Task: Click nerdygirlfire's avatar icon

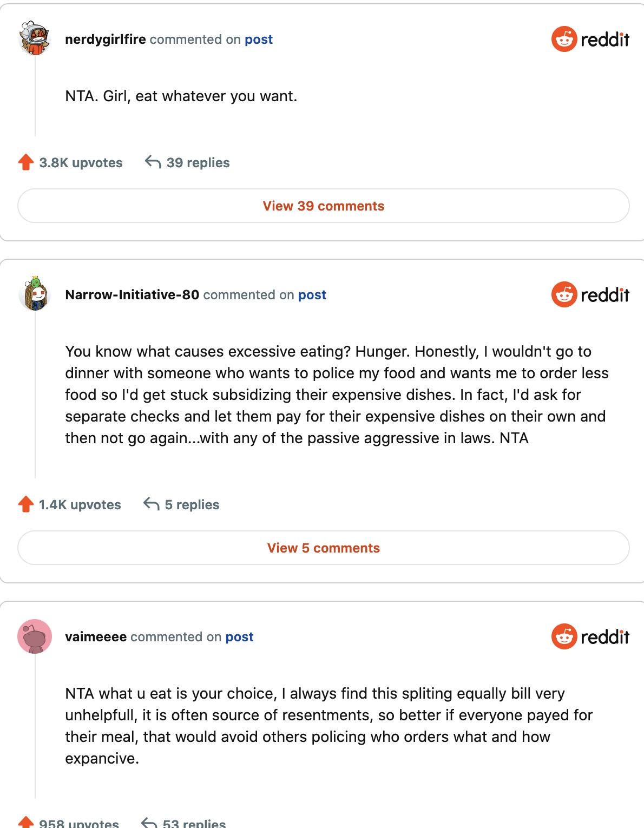Action: click(35, 39)
